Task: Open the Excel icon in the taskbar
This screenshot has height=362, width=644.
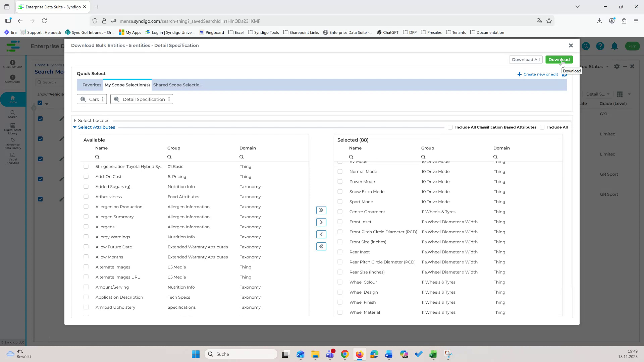Action: (x=432, y=354)
